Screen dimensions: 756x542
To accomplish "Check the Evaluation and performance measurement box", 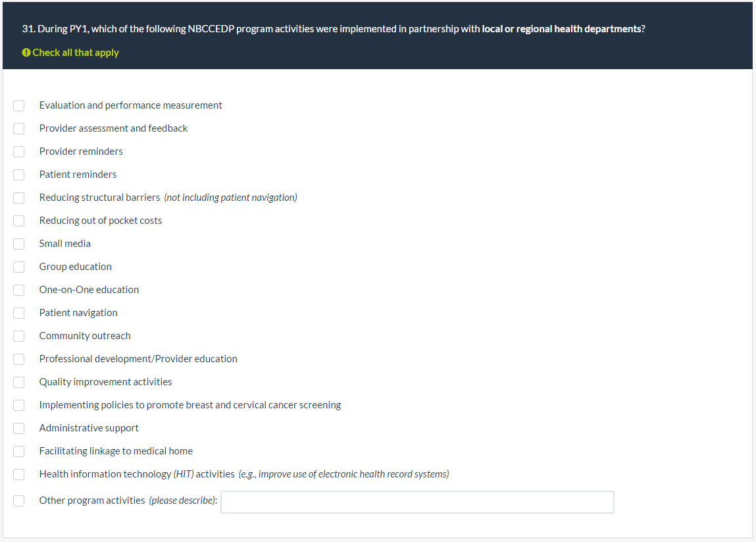I will click(19, 105).
